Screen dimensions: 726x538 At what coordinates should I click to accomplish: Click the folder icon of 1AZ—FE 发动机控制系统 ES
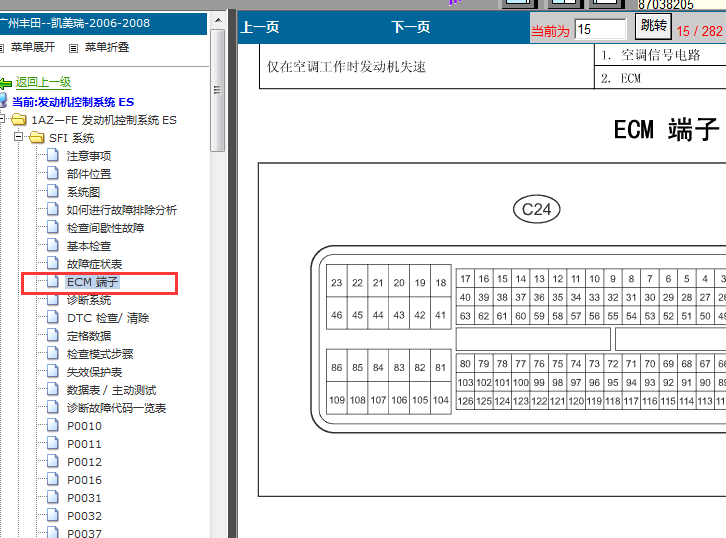tap(19, 120)
